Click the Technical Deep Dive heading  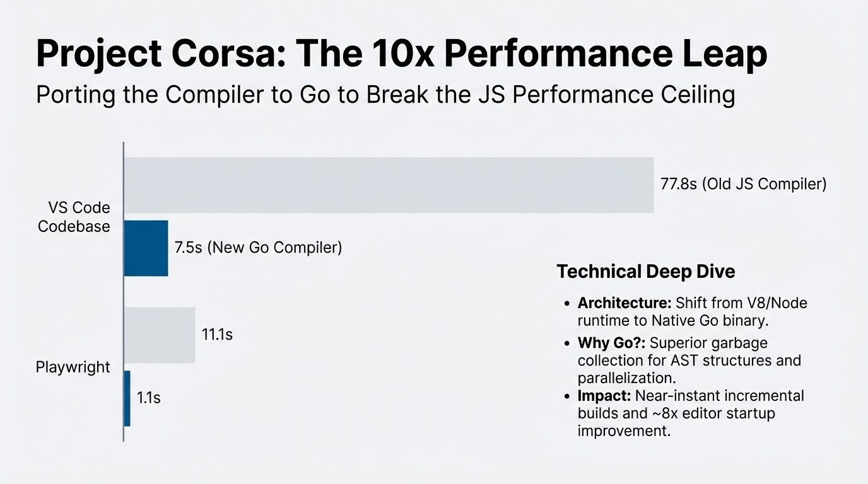click(x=646, y=272)
